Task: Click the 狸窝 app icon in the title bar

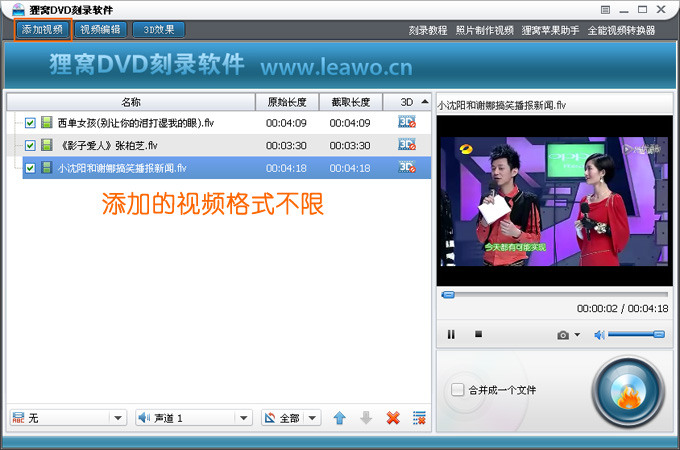Action: tap(18, 9)
